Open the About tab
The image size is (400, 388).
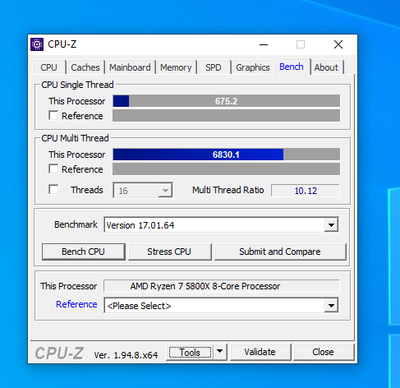326,67
